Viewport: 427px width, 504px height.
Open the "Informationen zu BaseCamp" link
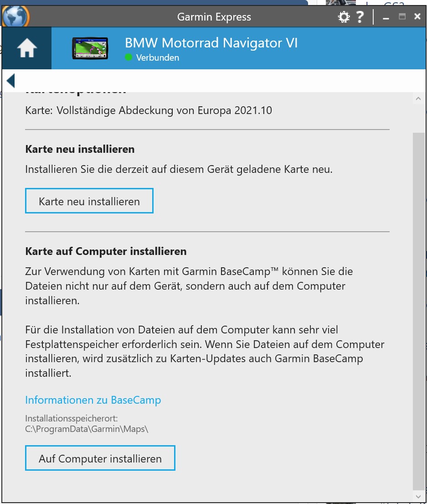[x=93, y=400]
